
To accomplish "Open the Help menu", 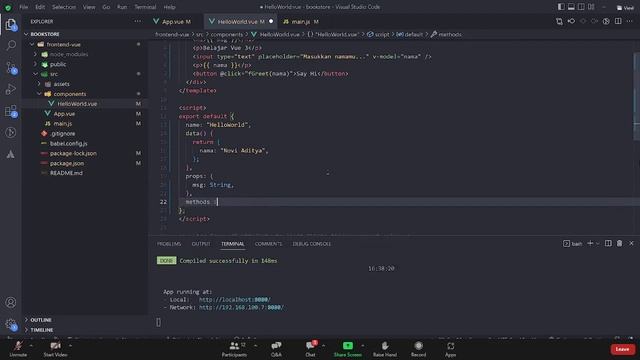I will 169,7.
